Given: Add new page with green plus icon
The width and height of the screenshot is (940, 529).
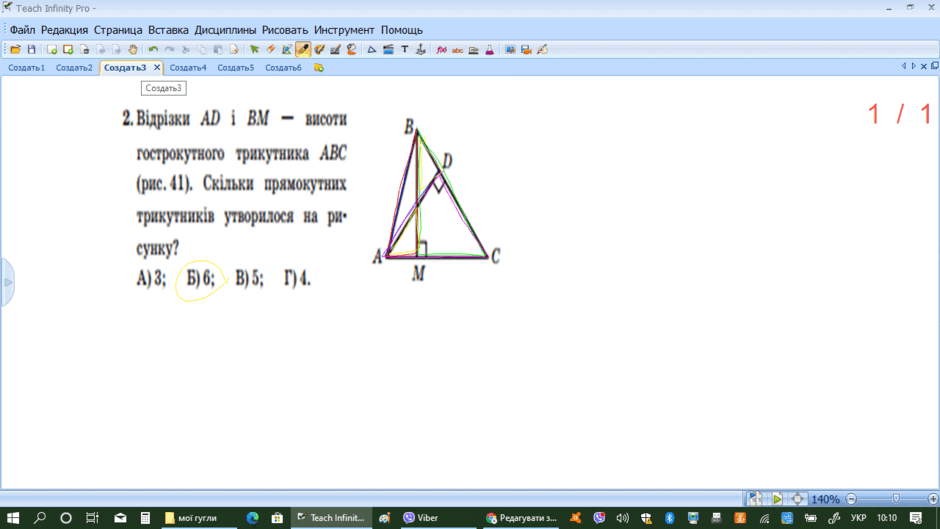Looking at the screenshot, I should 52,50.
